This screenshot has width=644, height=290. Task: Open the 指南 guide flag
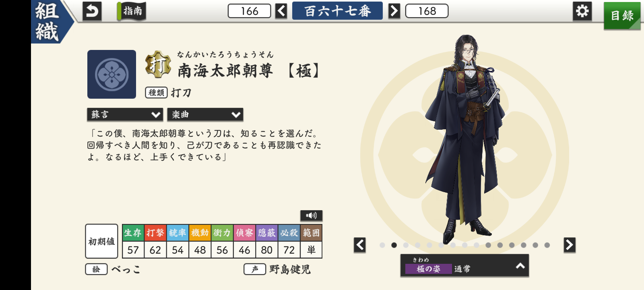[132, 11]
